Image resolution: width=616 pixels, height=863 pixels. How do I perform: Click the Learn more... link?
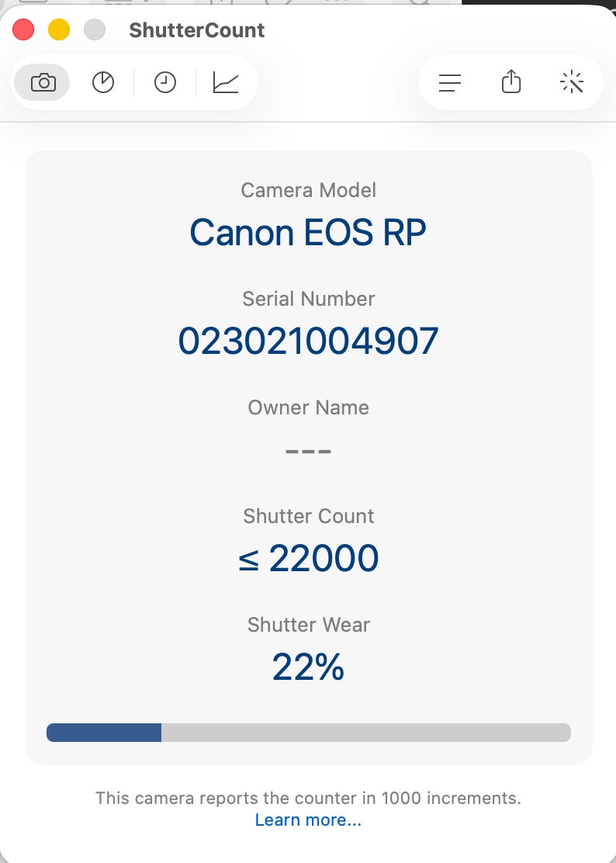point(308,820)
